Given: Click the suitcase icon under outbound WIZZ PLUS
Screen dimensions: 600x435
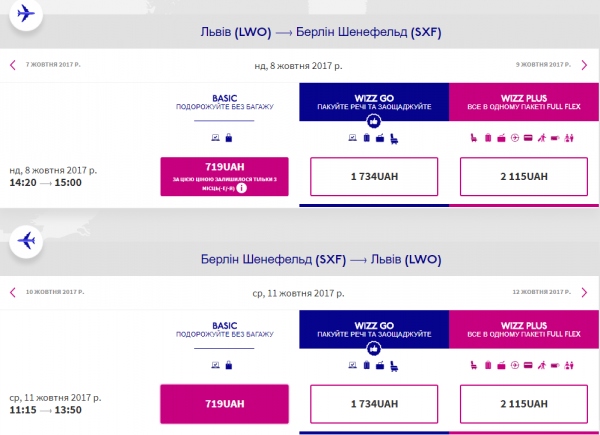Looking at the screenshot, I should coord(488,138).
